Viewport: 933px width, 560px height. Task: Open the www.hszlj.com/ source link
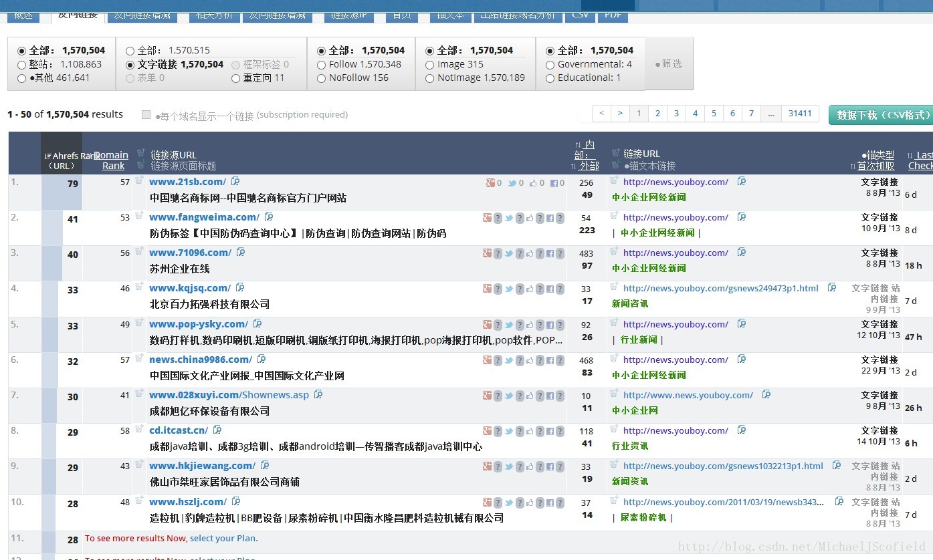(x=188, y=502)
